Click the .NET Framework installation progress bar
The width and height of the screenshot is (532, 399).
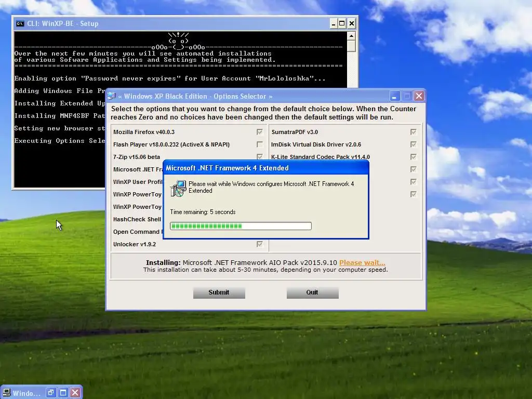pyautogui.click(x=241, y=226)
